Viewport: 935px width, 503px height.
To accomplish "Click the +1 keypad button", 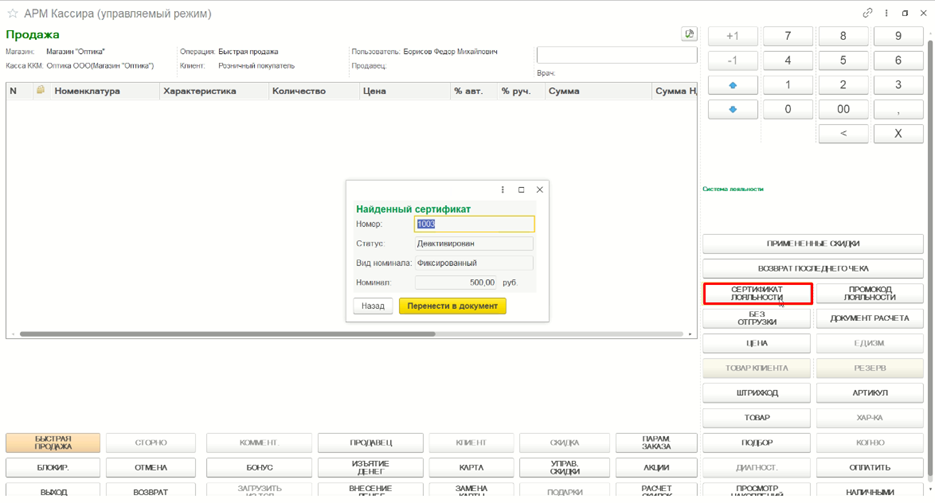I will (x=733, y=36).
